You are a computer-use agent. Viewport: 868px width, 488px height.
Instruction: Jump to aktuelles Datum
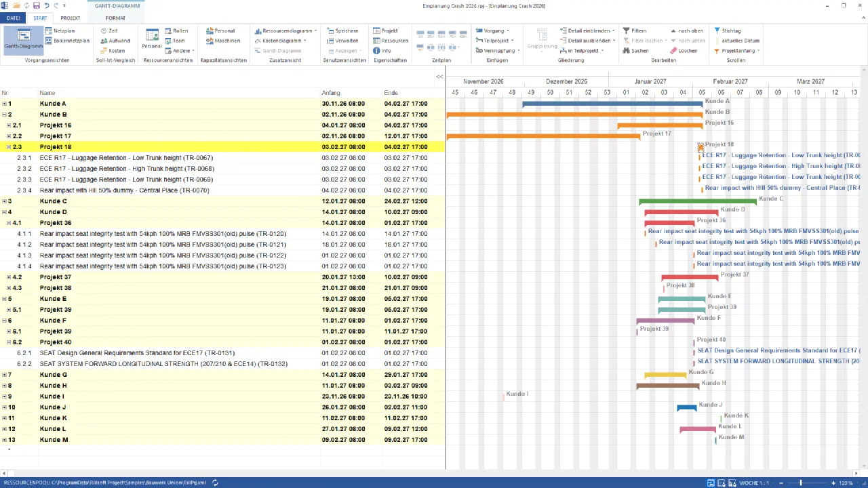[x=736, y=41]
